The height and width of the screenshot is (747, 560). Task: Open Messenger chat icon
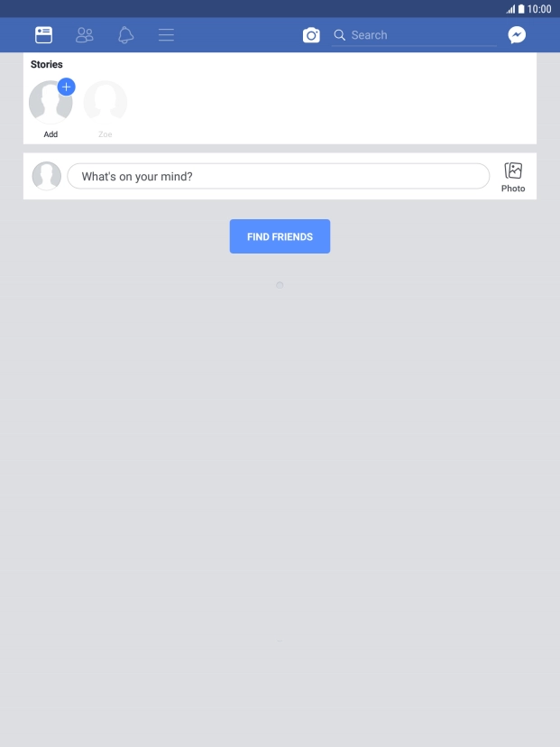(x=517, y=35)
